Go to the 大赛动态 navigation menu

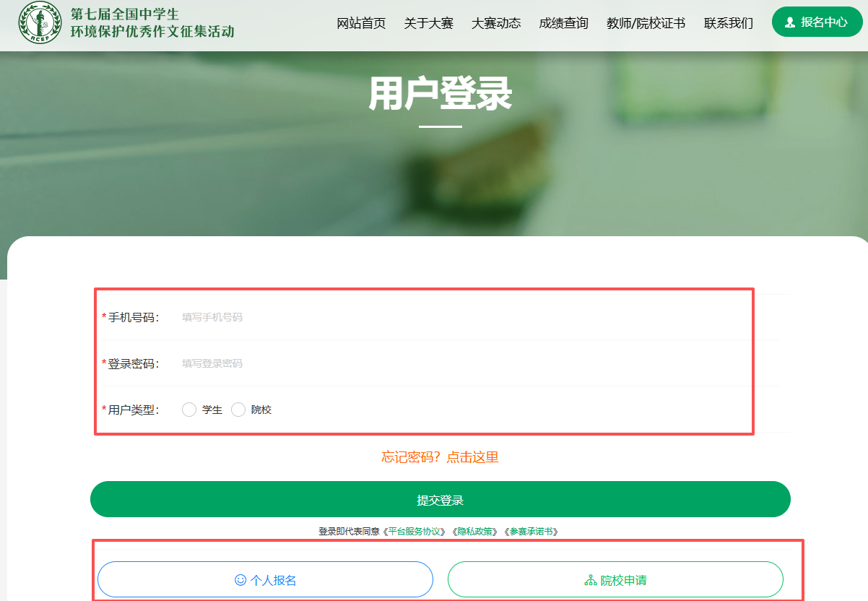[x=495, y=23]
